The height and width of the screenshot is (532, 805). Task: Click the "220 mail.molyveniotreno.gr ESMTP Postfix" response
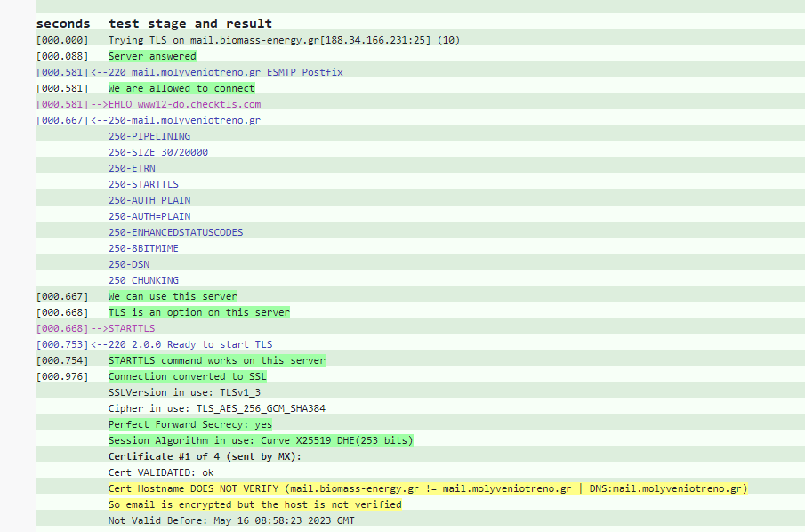225,72
